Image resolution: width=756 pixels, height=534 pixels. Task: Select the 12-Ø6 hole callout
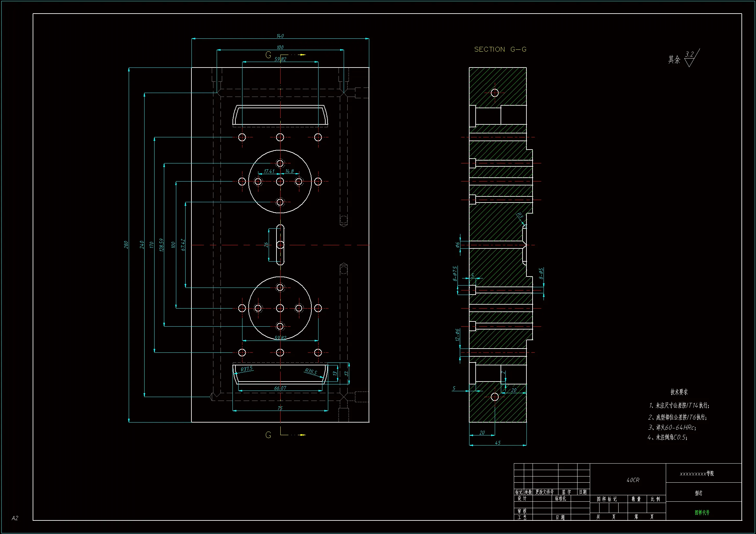457,335
